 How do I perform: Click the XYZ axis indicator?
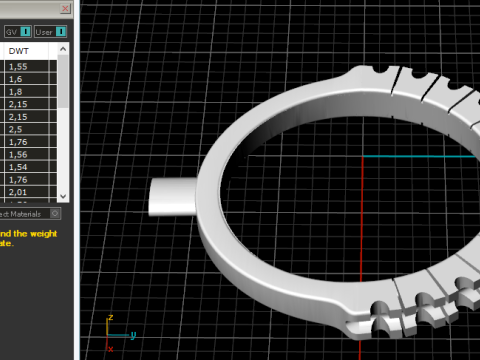(x=120, y=333)
